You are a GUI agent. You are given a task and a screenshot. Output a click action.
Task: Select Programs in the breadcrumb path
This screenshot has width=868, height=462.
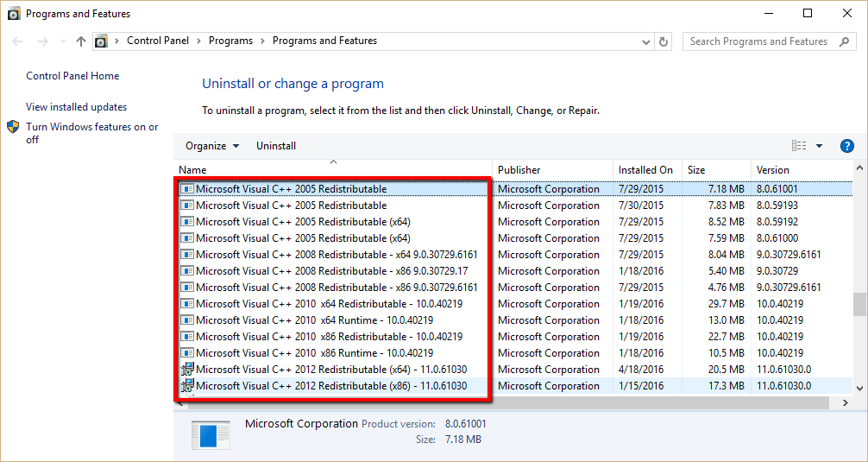click(x=231, y=41)
